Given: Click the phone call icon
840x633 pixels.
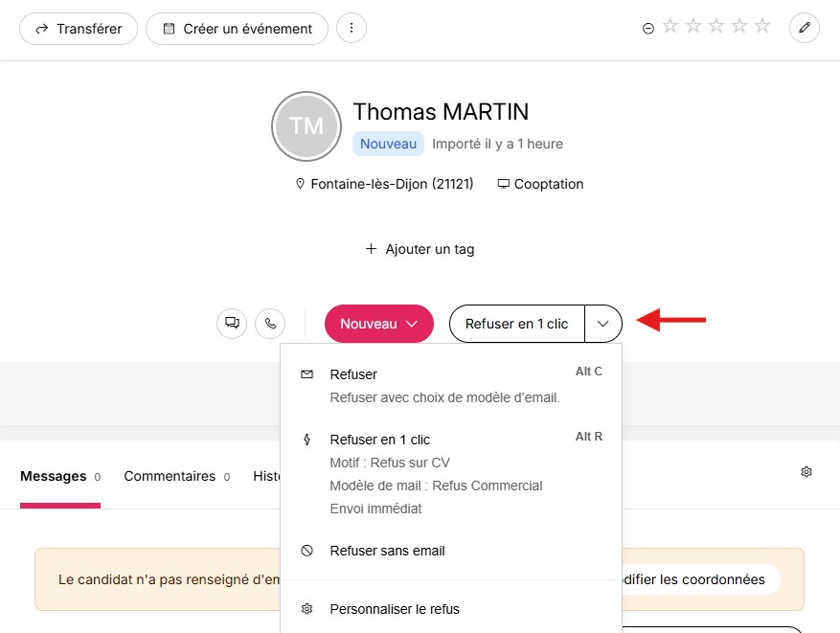Looking at the screenshot, I should (x=270, y=324).
